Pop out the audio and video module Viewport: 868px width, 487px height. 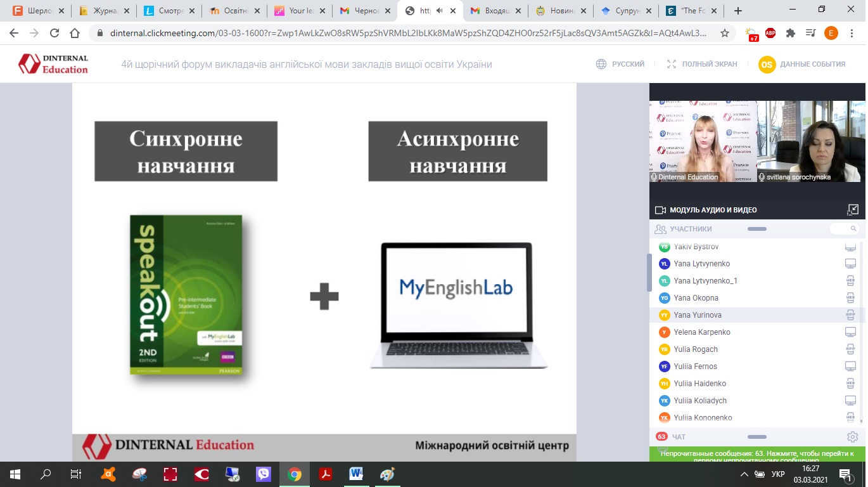point(853,210)
